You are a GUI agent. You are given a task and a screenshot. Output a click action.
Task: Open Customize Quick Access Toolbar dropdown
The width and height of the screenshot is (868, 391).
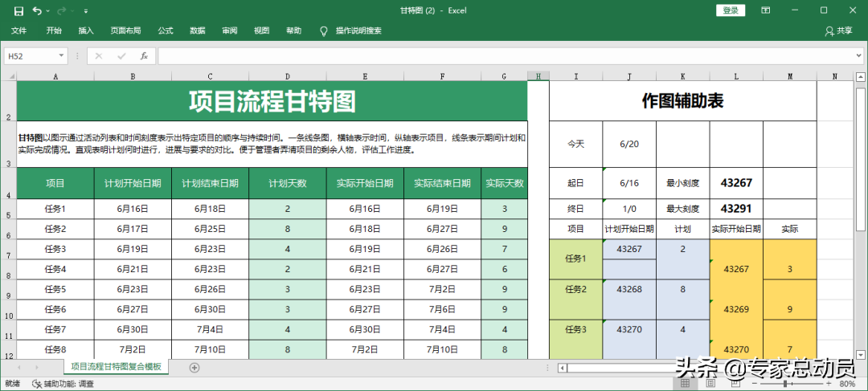[x=86, y=11]
